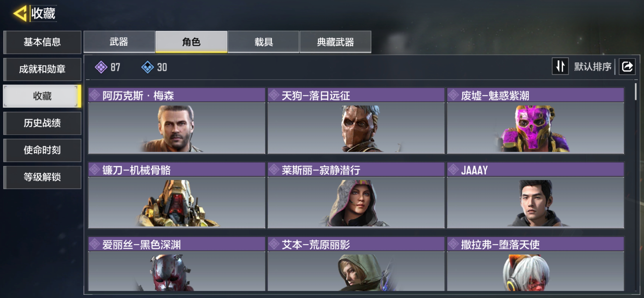
Task: Click the sort order arrows icon
Action: click(x=560, y=66)
